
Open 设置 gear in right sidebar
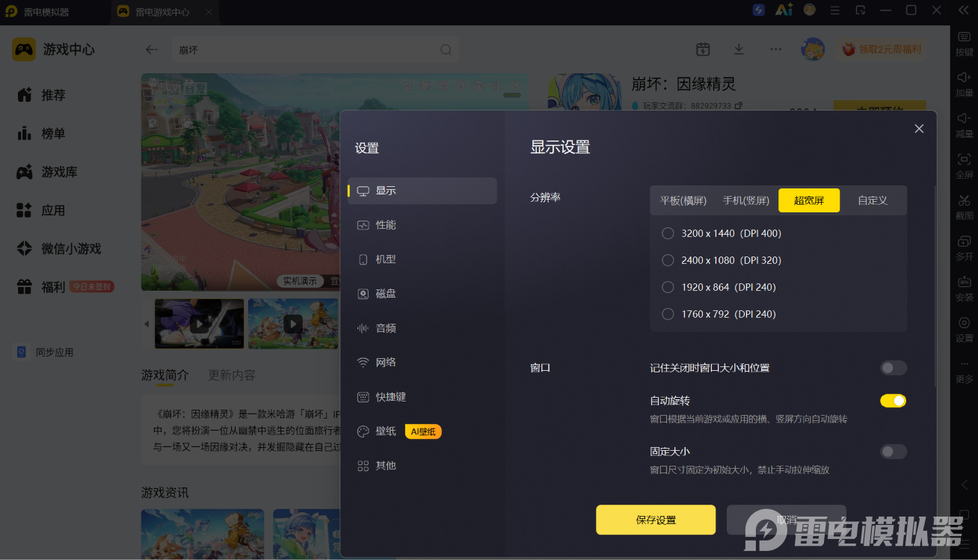965,323
